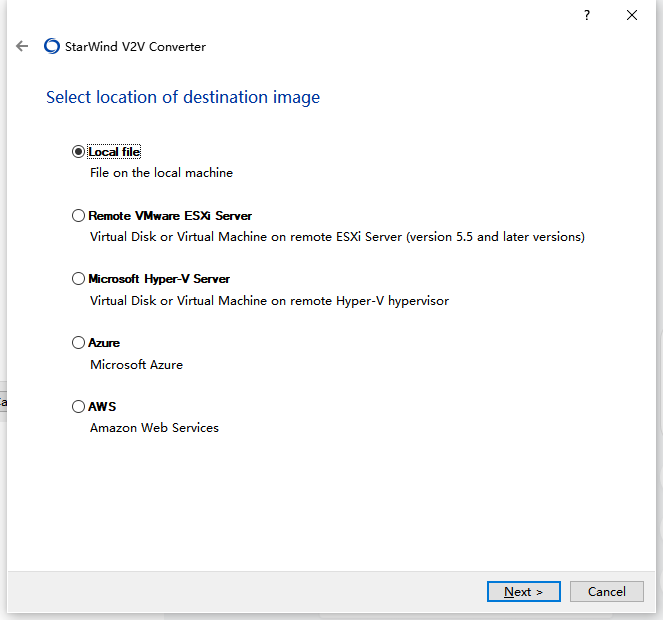Image resolution: width=663 pixels, height=620 pixels.
Task: Open help with the question mark
Action: (x=586, y=15)
